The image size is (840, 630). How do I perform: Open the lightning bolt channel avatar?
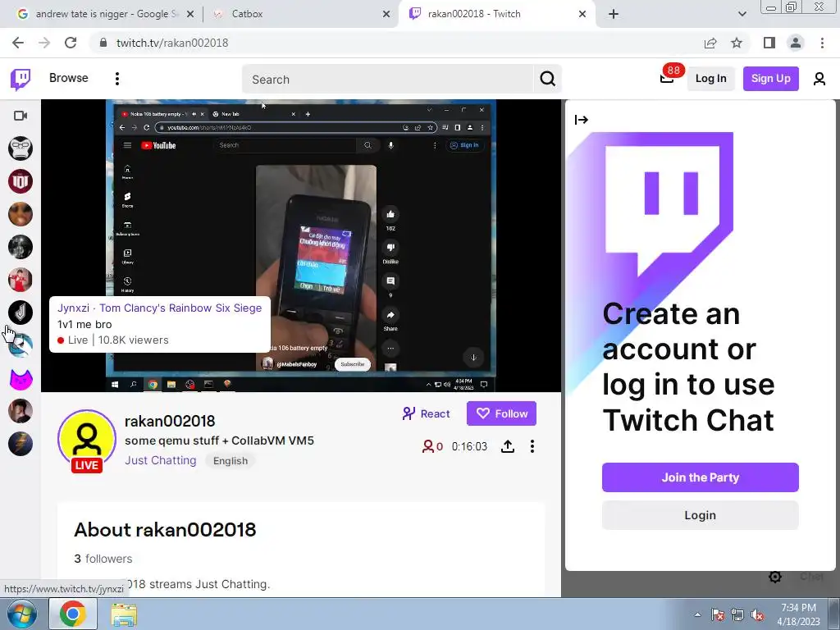click(21, 444)
